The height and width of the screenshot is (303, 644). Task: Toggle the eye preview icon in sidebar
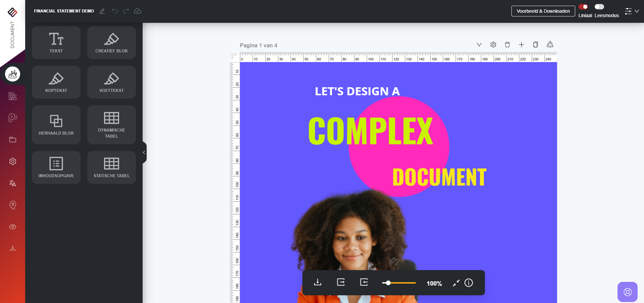13,227
